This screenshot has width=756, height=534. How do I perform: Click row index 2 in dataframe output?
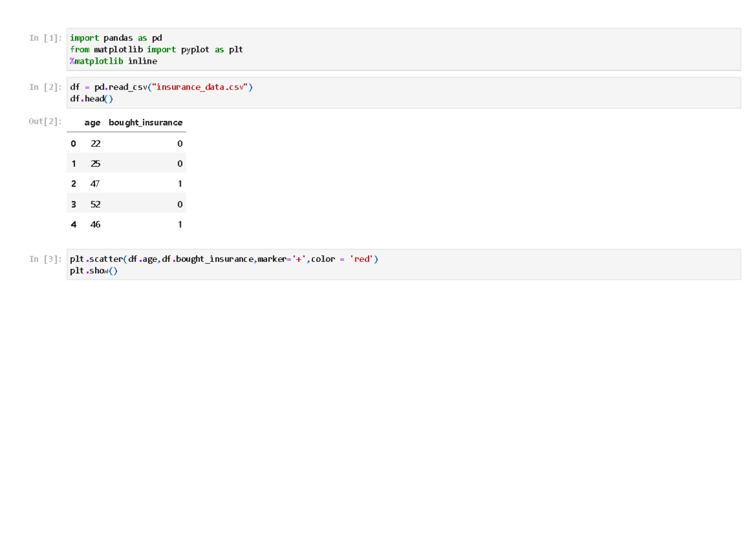tap(74, 184)
